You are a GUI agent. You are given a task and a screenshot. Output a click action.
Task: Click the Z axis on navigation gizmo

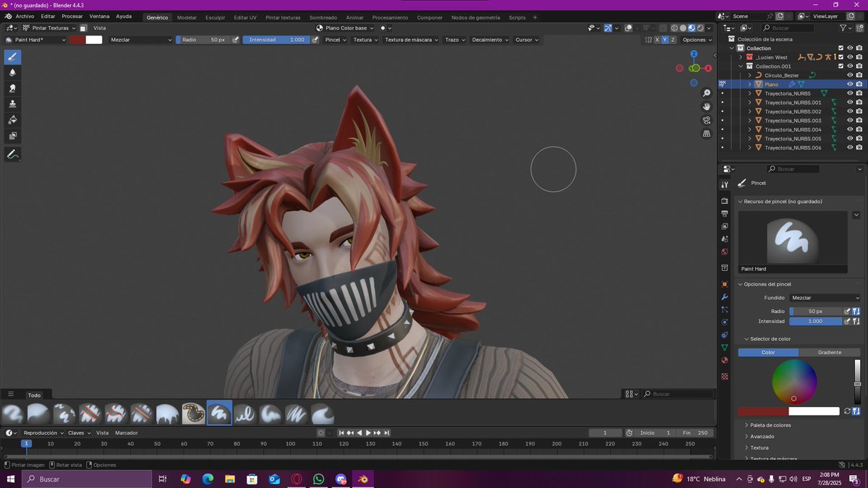point(694,53)
